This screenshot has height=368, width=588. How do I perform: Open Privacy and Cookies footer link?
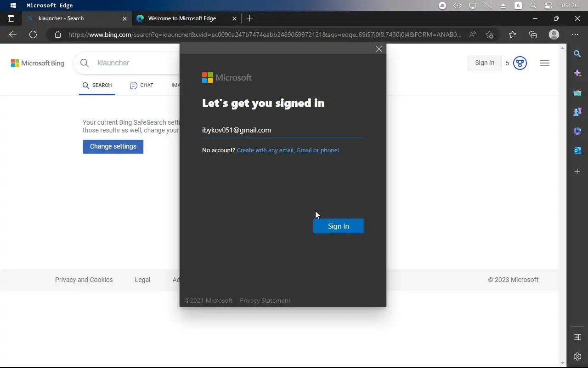pyautogui.click(x=84, y=280)
